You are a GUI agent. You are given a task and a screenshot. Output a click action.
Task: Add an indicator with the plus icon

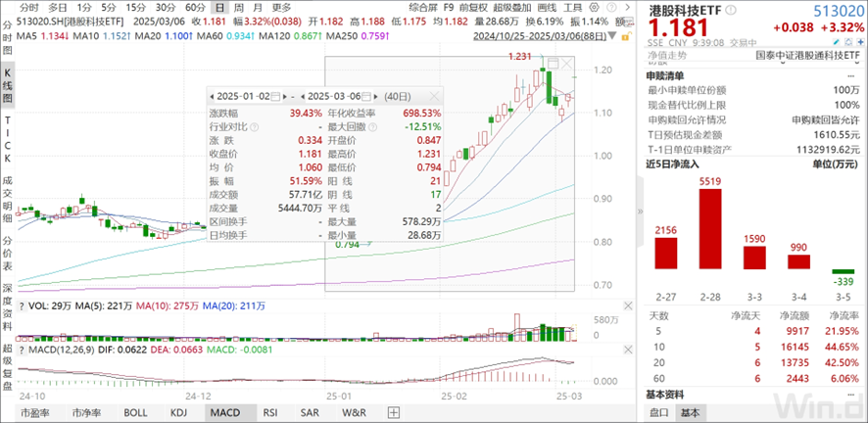(392, 413)
